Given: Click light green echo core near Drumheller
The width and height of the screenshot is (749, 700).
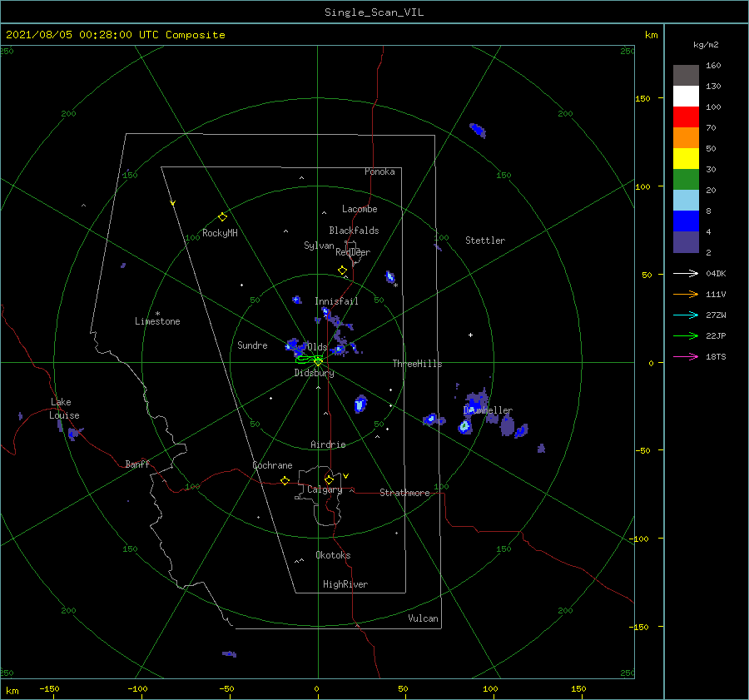Looking at the screenshot, I should pyautogui.click(x=464, y=425).
